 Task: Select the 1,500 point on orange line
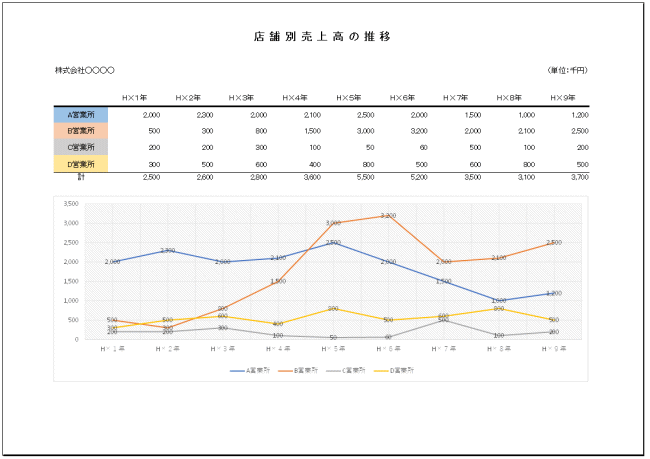point(278,281)
